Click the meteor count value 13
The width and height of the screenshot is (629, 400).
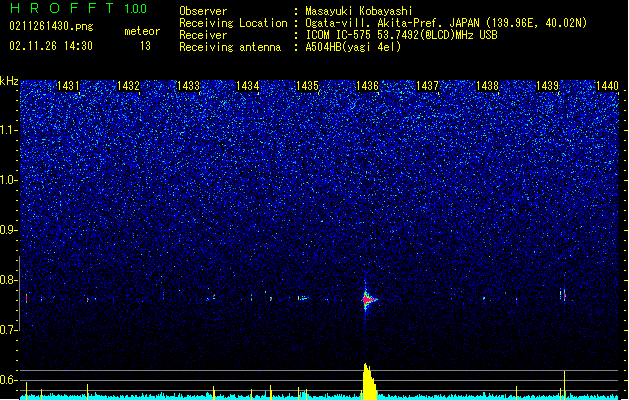[x=145, y=46]
